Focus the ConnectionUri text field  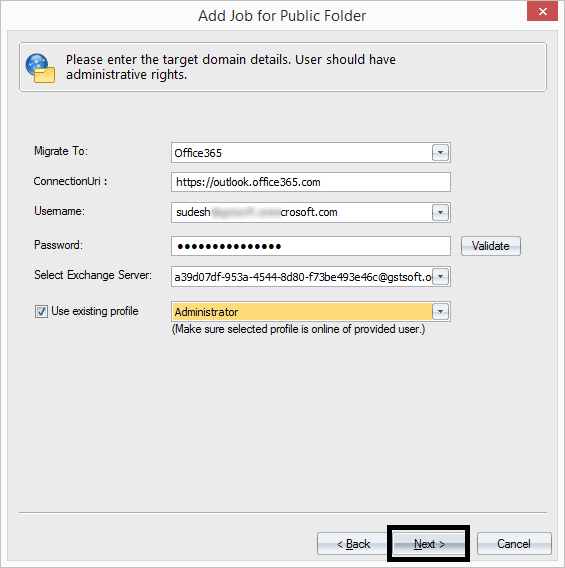pyautogui.click(x=311, y=182)
